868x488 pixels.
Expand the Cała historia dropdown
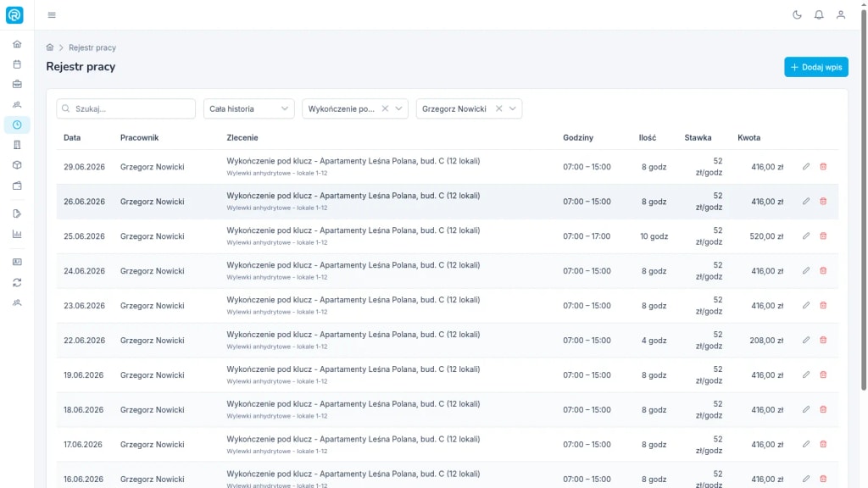[248, 108]
